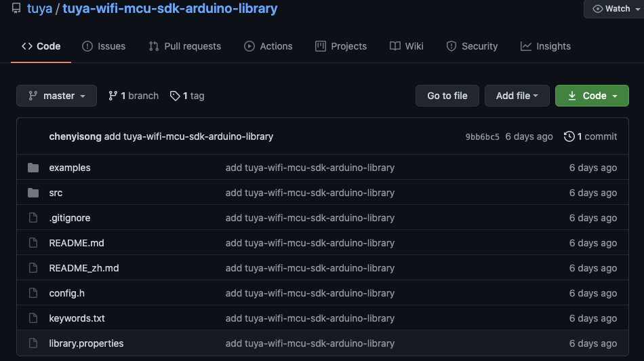
Task: Click '6 days ago' beside commit hash
Action: click(529, 136)
